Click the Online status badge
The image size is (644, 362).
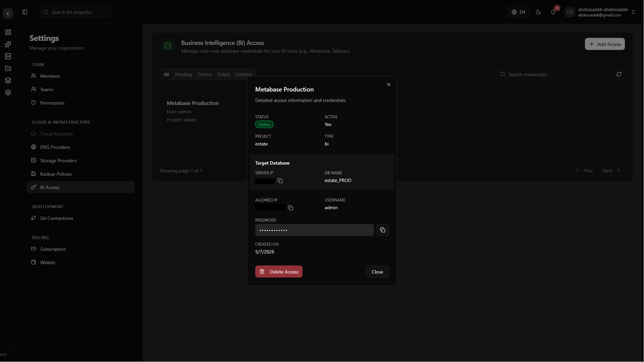[264, 124]
